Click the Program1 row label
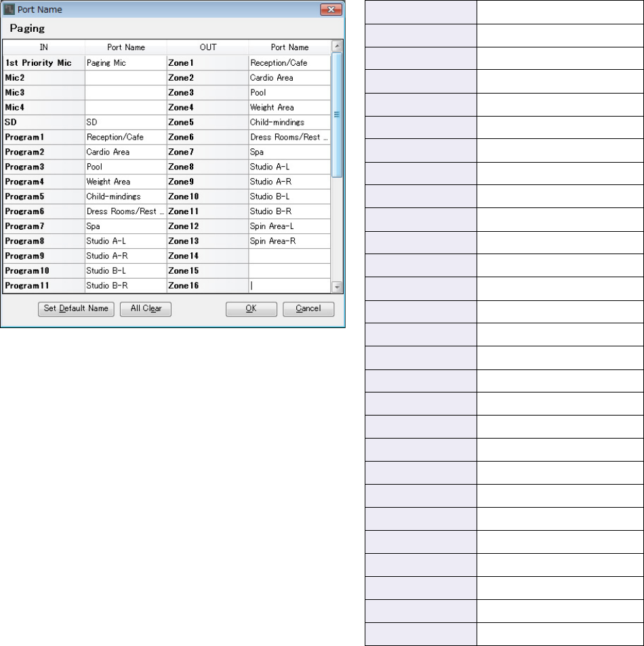The image size is (644, 646). (43, 137)
